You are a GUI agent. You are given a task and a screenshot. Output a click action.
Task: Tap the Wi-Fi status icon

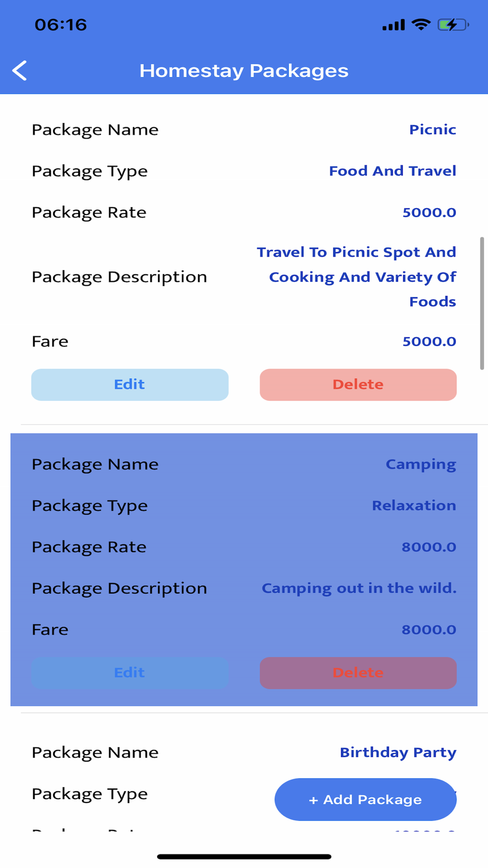421,24
